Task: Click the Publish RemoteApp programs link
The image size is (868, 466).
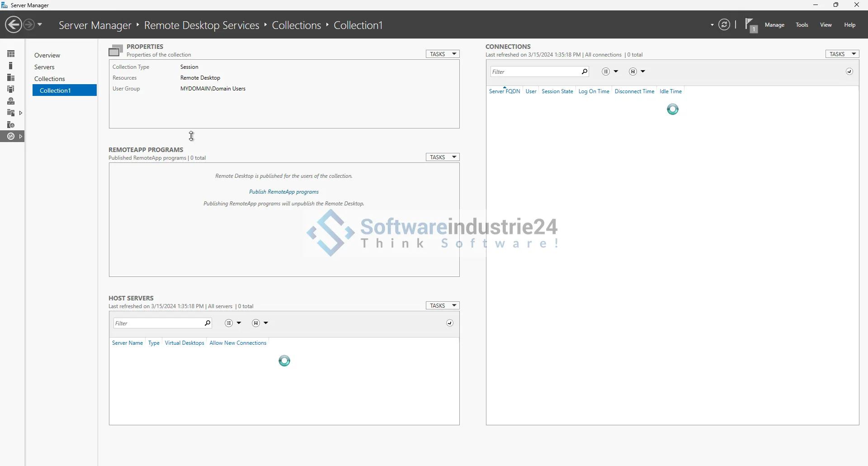Action: pos(284,192)
